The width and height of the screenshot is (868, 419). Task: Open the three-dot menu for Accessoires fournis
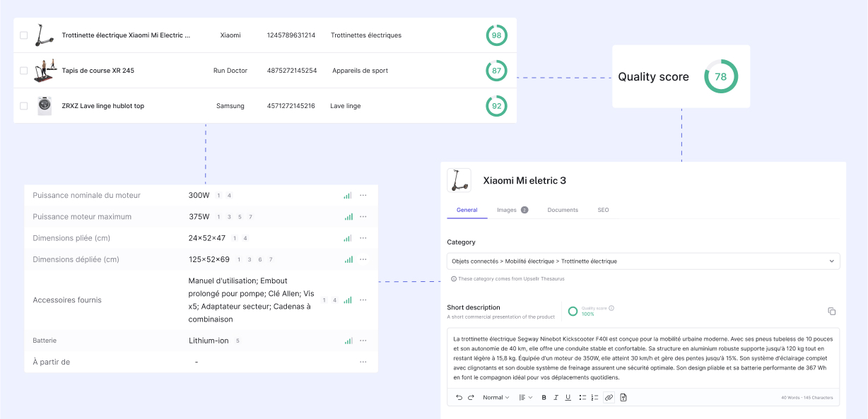tap(363, 300)
